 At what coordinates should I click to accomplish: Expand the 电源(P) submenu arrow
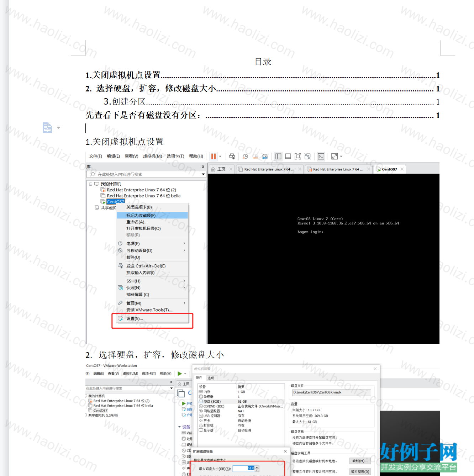coord(184,243)
